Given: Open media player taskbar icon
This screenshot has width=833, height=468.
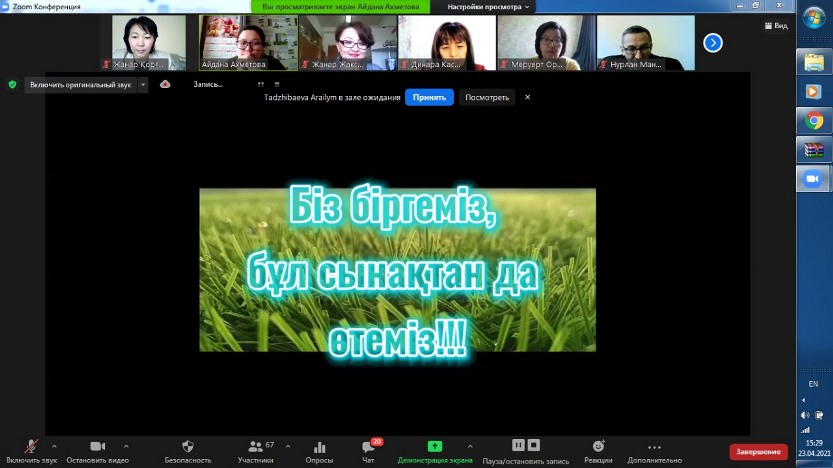Looking at the screenshot, I should pos(813,91).
